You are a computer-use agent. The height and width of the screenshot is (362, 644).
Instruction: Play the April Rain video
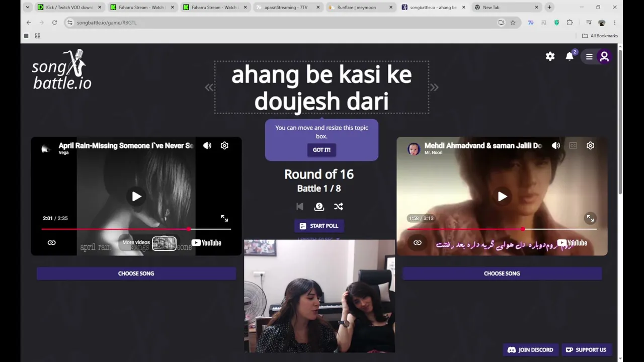(x=136, y=197)
